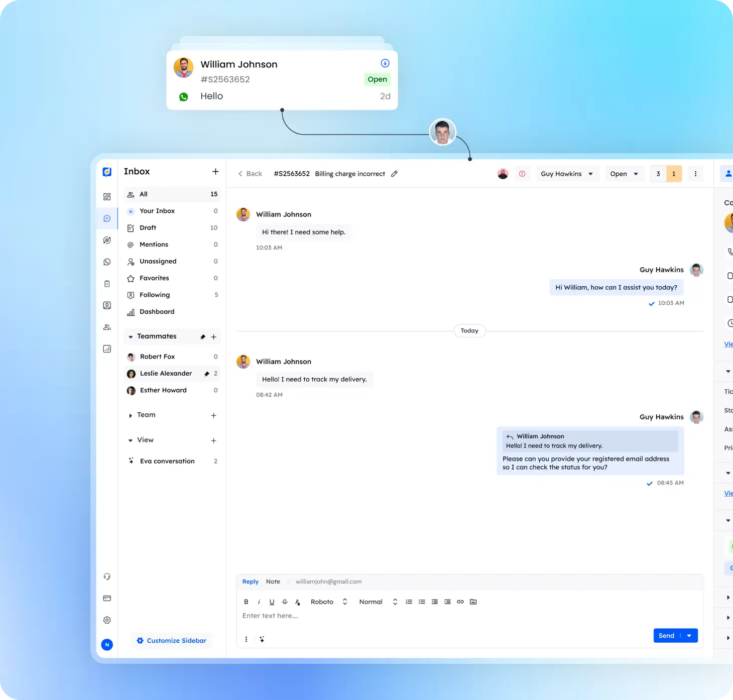Collapse the View section

(131, 440)
